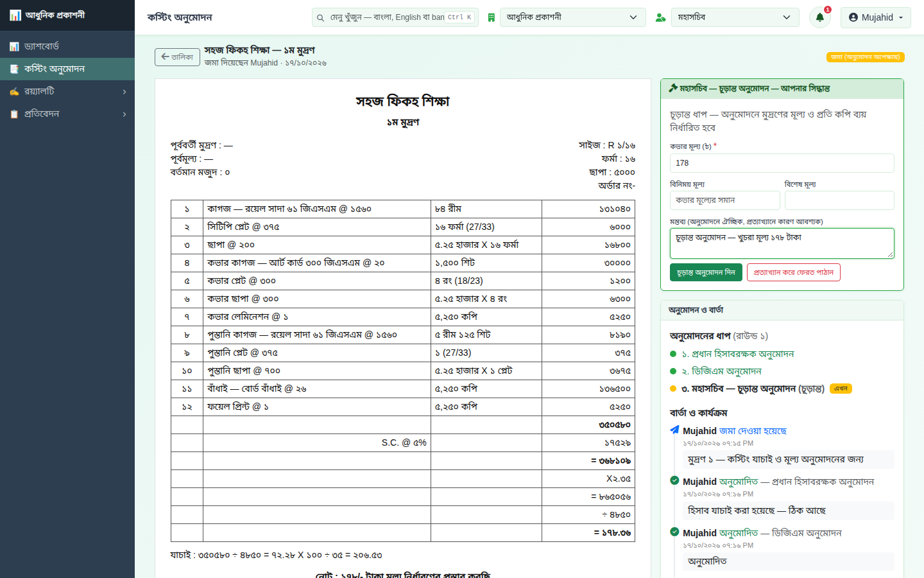The height and width of the screenshot is (578, 924).
Task: Click the green check icon for ডিজিএম অনুমোদন entry
Action: [x=674, y=532]
